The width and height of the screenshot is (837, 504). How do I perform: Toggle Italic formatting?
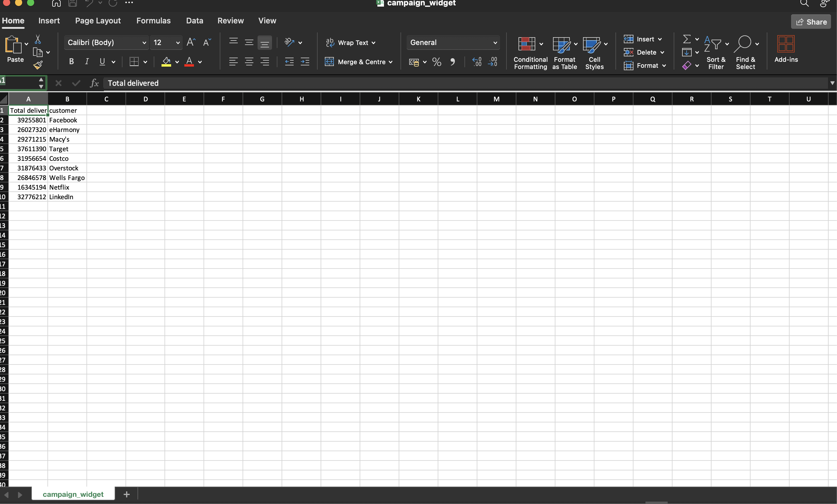(x=87, y=61)
